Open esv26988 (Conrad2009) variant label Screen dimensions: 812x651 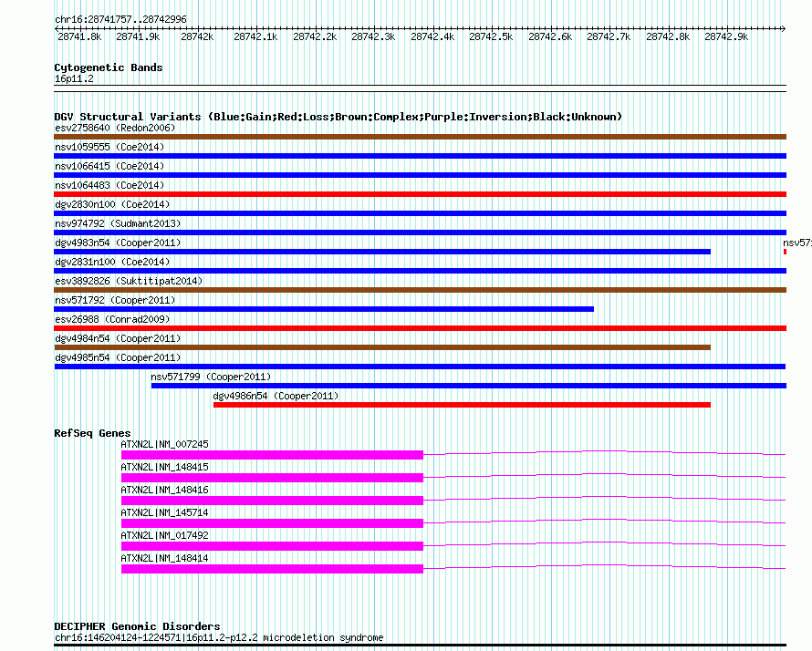[x=112, y=319]
